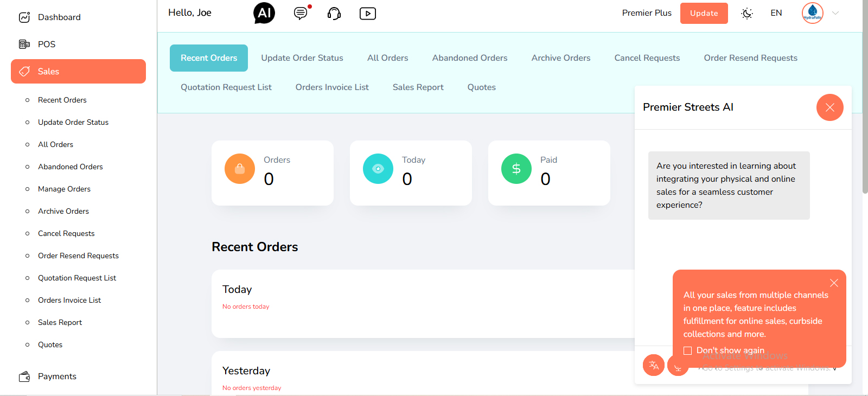Open Manage Orders in sidebar
868x396 pixels.
pos(64,189)
